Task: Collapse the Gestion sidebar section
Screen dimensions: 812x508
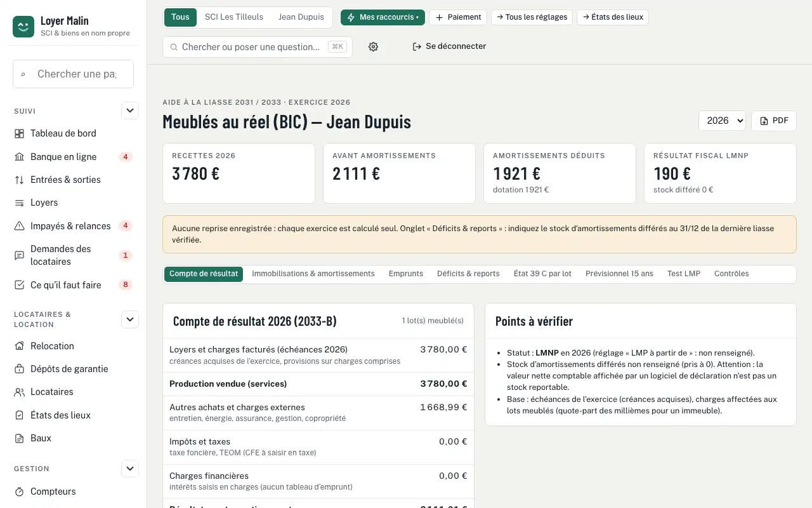Action: [x=130, y=469]
